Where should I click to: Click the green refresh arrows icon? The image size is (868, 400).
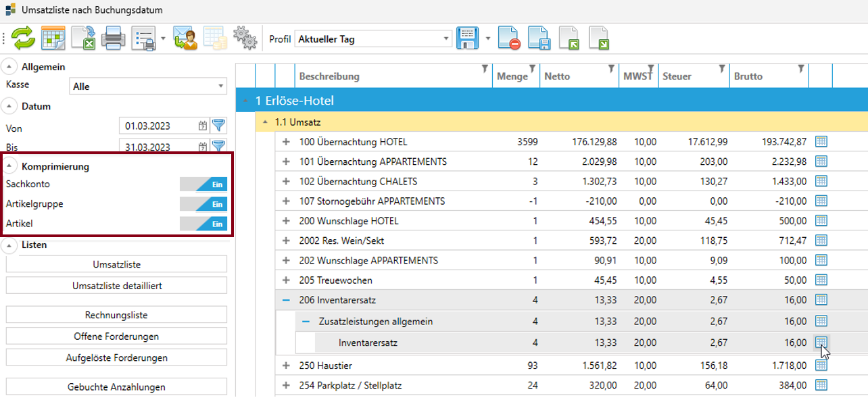pyautogui.click(x=23, y=39)
